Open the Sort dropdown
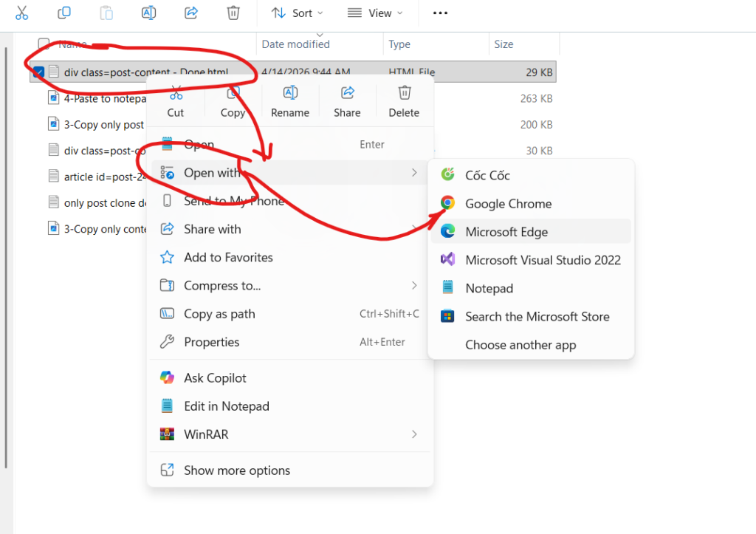 tap(297, 13)
